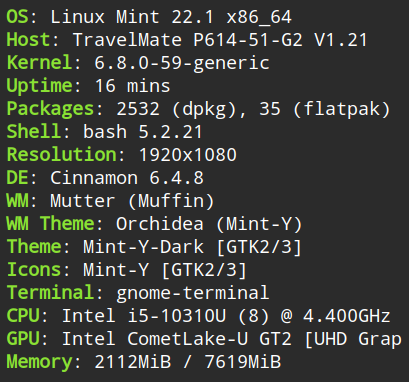This screenshot has width=409, height=382.
Task: Select the 6.8.0-59-generic kernel version
Action: (182, 63)
